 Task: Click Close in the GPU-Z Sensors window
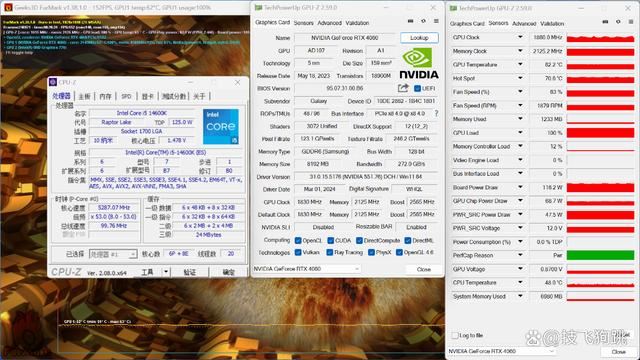coord(618,351)
